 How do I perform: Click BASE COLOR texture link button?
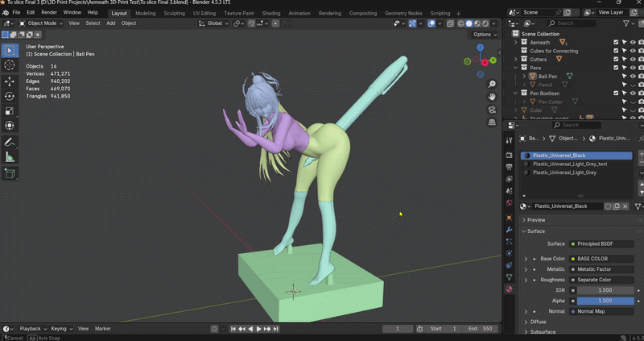pyautogui.click(x=601, y=259)
